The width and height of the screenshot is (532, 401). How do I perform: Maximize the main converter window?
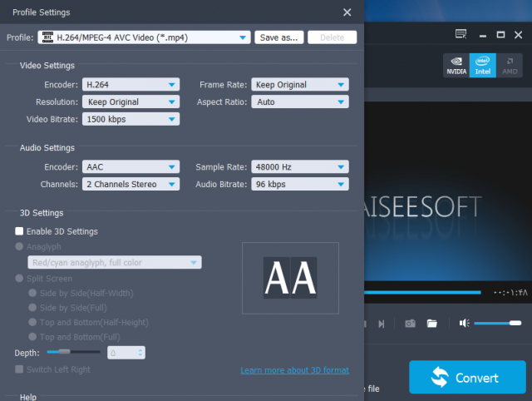coord(500,35)
